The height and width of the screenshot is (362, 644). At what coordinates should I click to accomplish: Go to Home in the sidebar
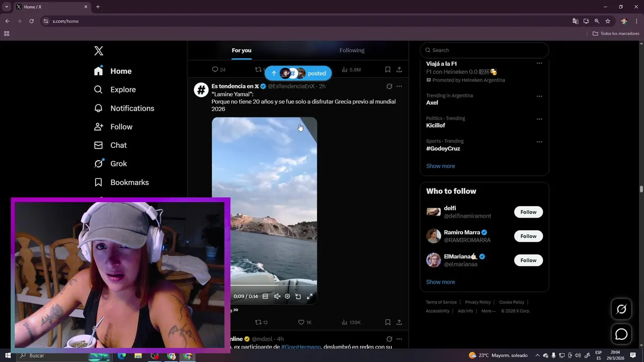113,71
